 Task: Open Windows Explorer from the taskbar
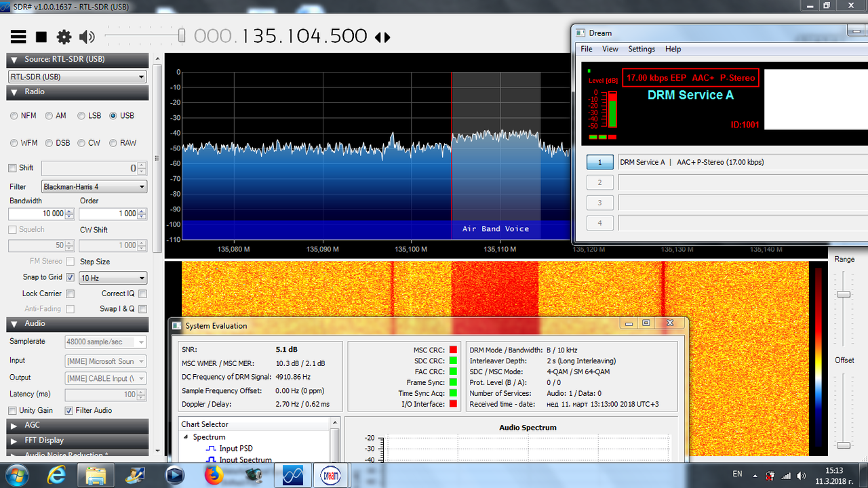point(96,475)
